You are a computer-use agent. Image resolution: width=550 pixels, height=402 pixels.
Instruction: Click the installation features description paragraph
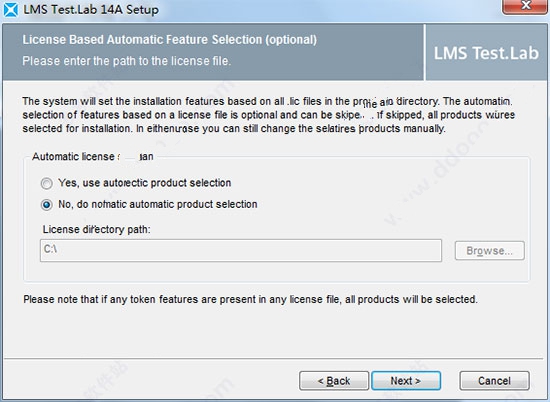tap(268, 115)
